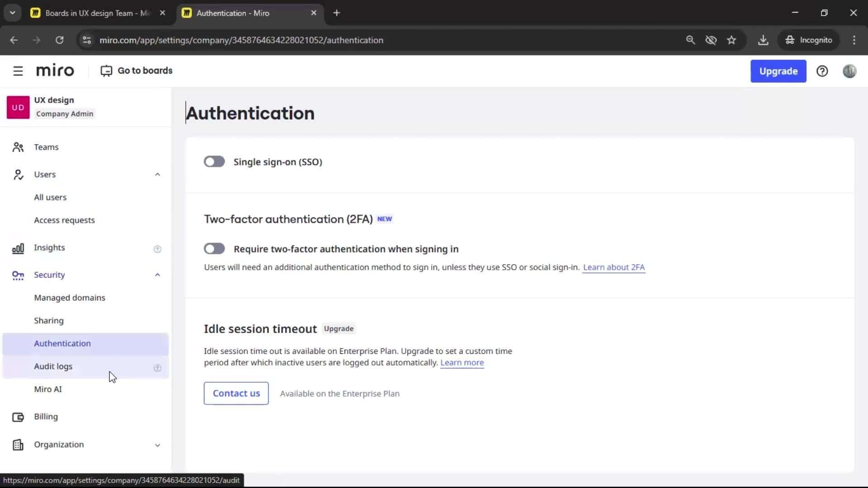Viewport: 868px width, 488px height.
Task: Click the upgrade badge icon beside Audit logs
Action: pyautogui.click(x=157, y=368)
